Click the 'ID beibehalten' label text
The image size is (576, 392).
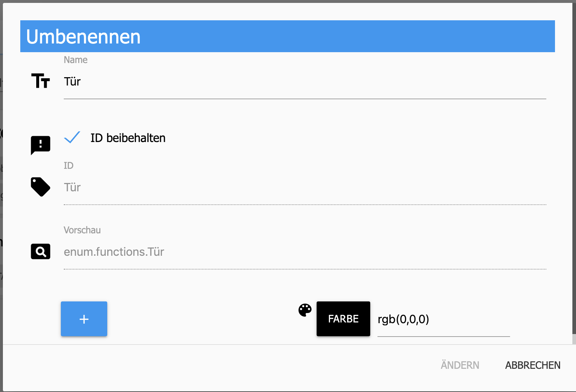tap(128, 138)
